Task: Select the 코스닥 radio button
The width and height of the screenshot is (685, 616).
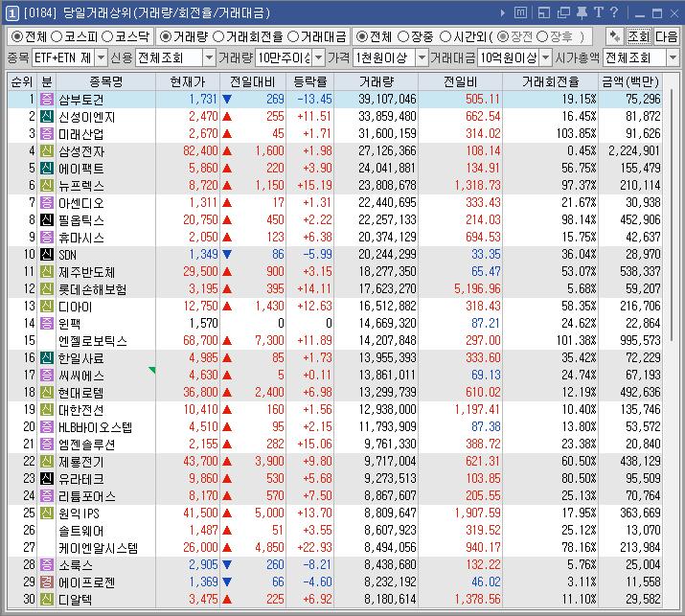Action: [x=107, y=36]
